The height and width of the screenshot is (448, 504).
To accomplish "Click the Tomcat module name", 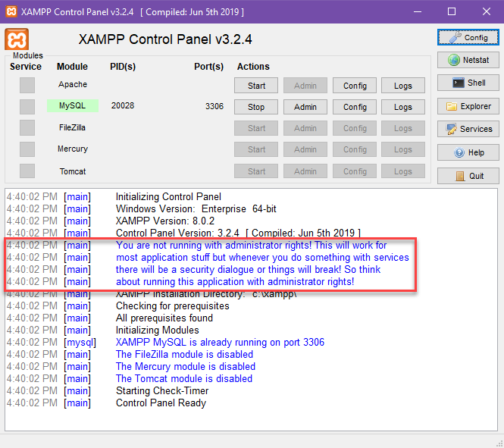I will point(73,171).
